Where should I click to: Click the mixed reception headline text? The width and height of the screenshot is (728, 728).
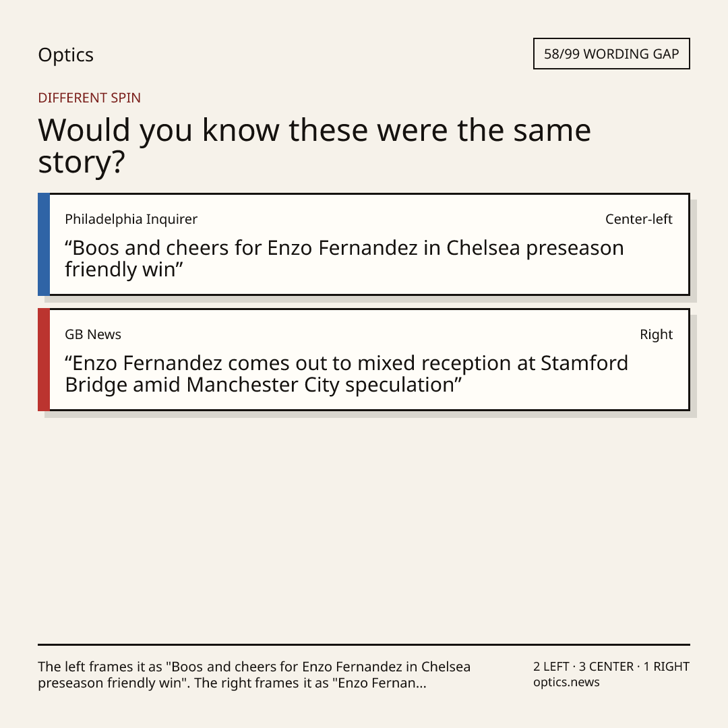coord(346,373)
